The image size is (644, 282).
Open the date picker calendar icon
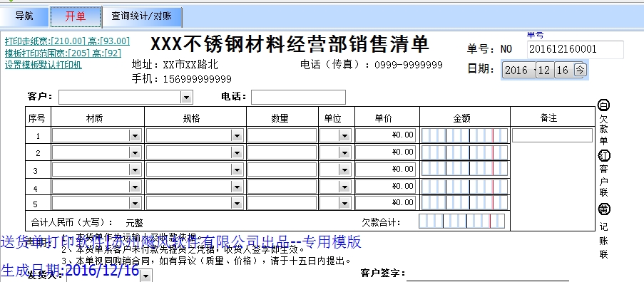(580, 70)
